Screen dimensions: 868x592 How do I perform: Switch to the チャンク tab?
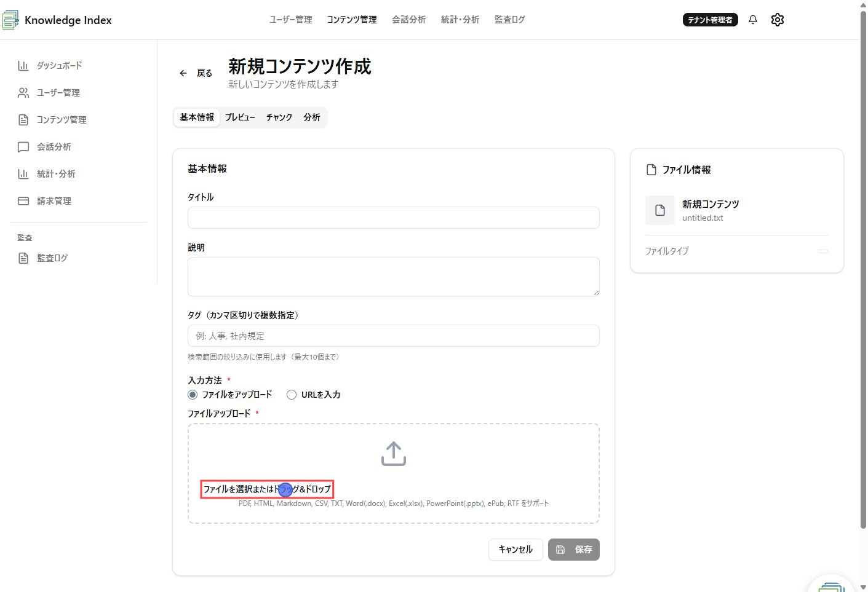[x=279, y=117]
